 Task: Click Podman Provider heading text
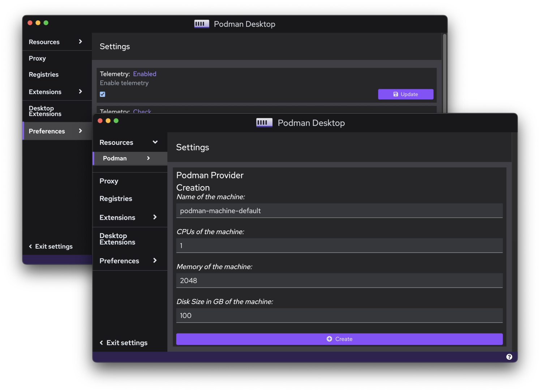pos(210,175)
